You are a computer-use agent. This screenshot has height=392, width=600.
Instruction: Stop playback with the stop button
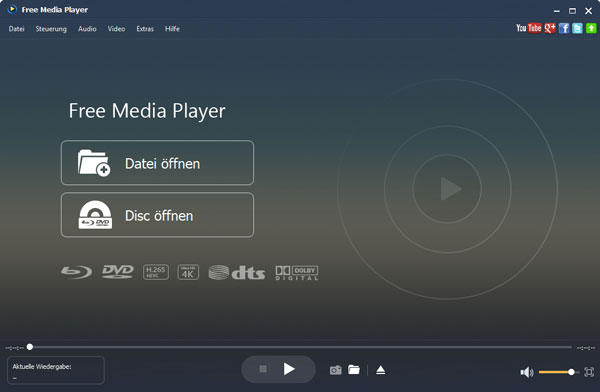click(x=263, y=369)
